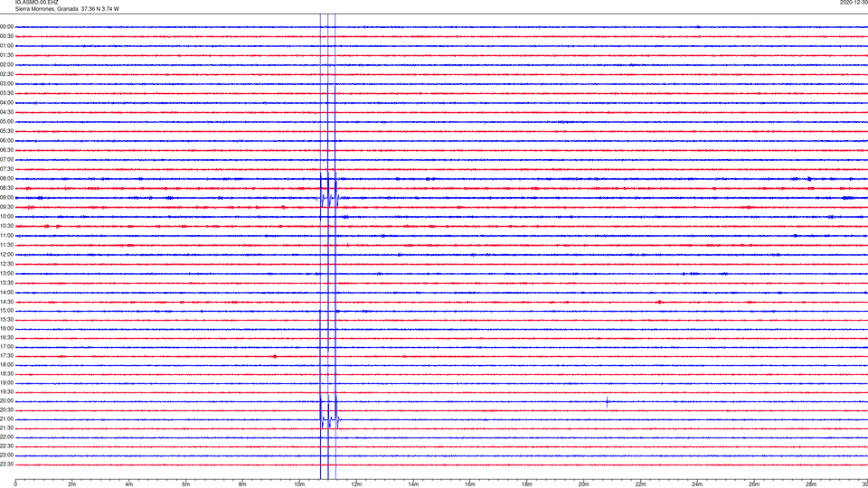Click the 22m minute axis label
The width and height of the screenshot is (868, 488).
(x=640, y=484)
